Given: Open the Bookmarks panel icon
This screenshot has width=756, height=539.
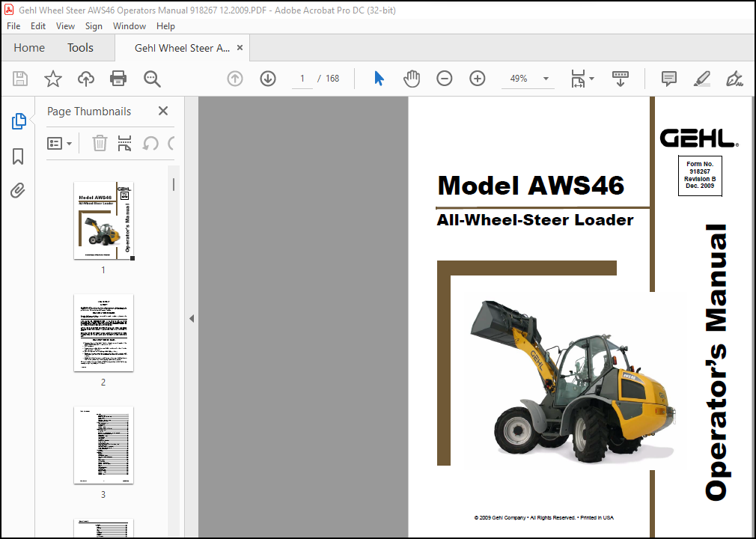Looking at the screenshot, I should (18, 156).
